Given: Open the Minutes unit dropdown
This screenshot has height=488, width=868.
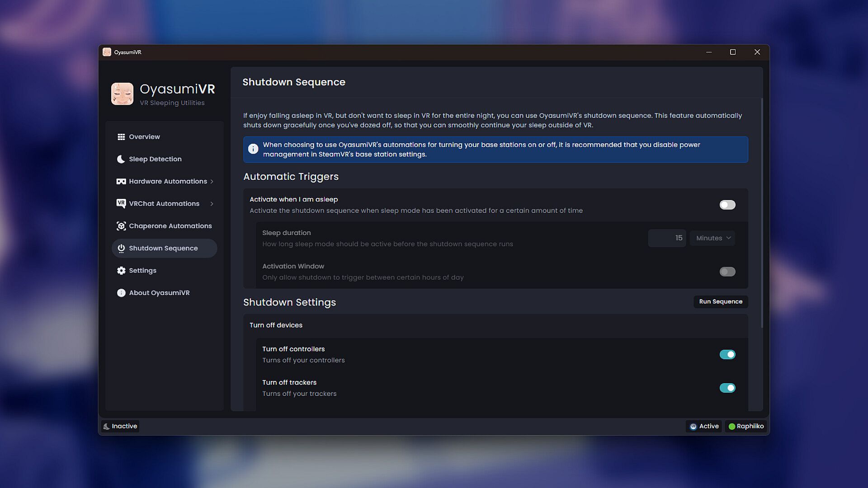Looking at the screenshot, I should tap(712, 238).
